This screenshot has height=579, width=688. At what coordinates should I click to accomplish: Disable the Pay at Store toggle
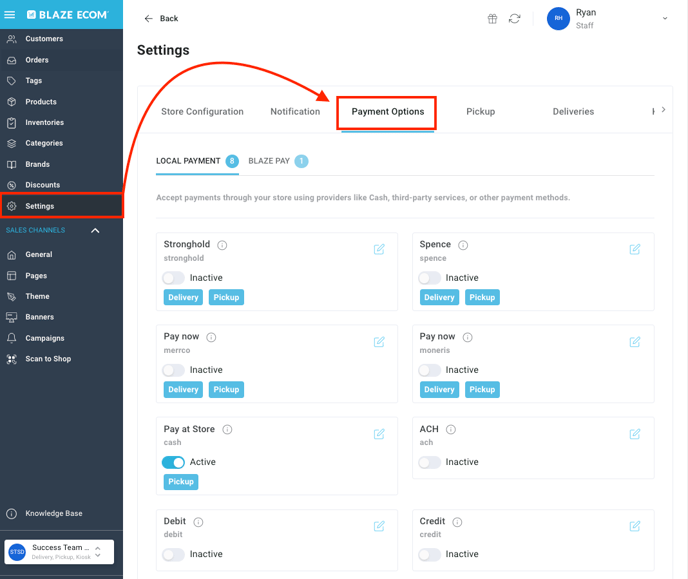pos(174,462)
